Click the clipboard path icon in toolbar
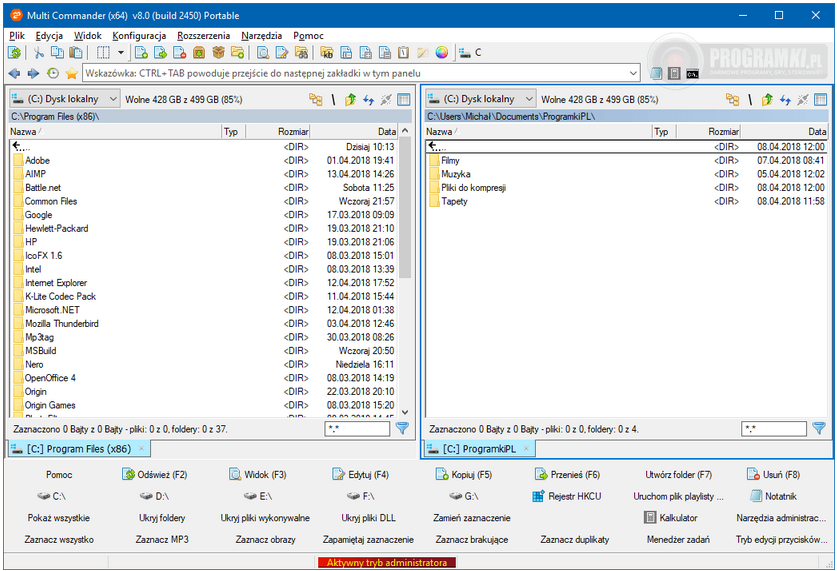The height and width of the screenshot is (571, 837). (x=404, y=52)
